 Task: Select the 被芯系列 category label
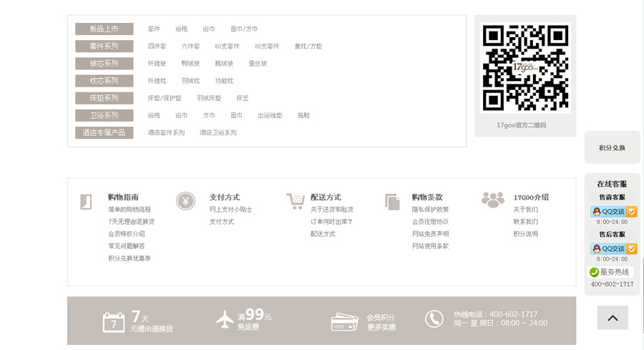104,63
